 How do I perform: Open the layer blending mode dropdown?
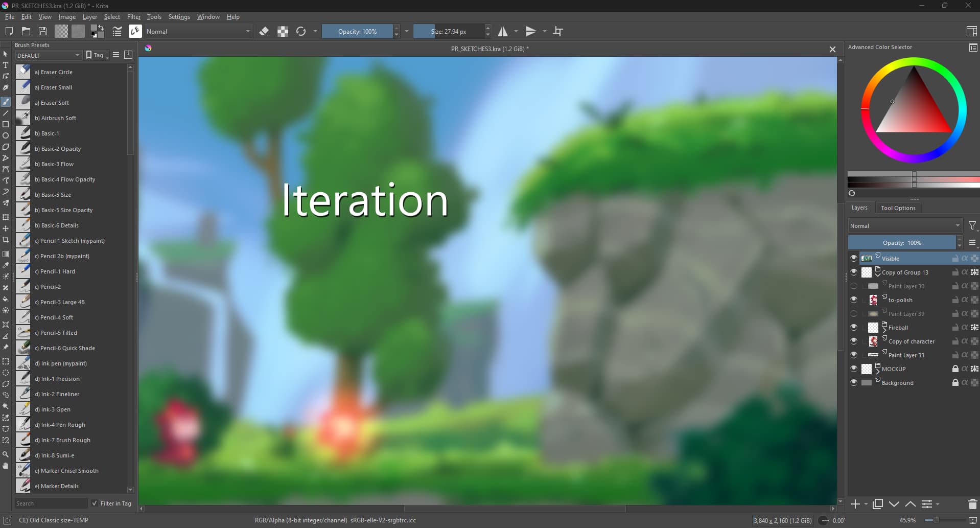(904, 226)
